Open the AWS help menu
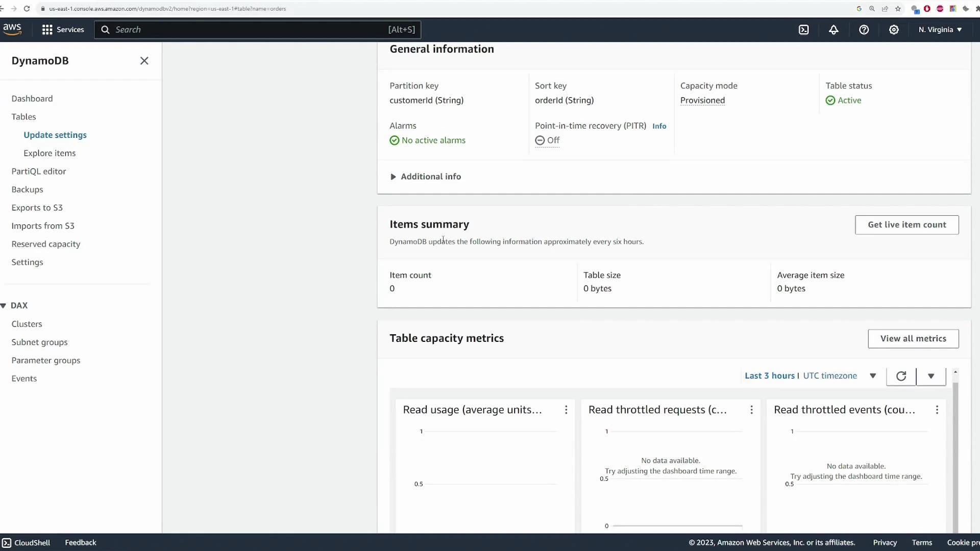The image size is (980, 551). [x=864, y=30]
